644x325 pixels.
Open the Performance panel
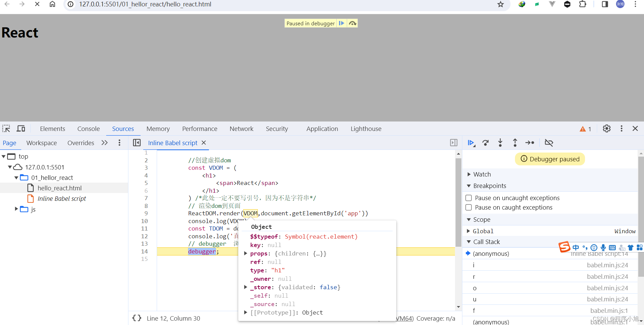[x=200, y=129]
